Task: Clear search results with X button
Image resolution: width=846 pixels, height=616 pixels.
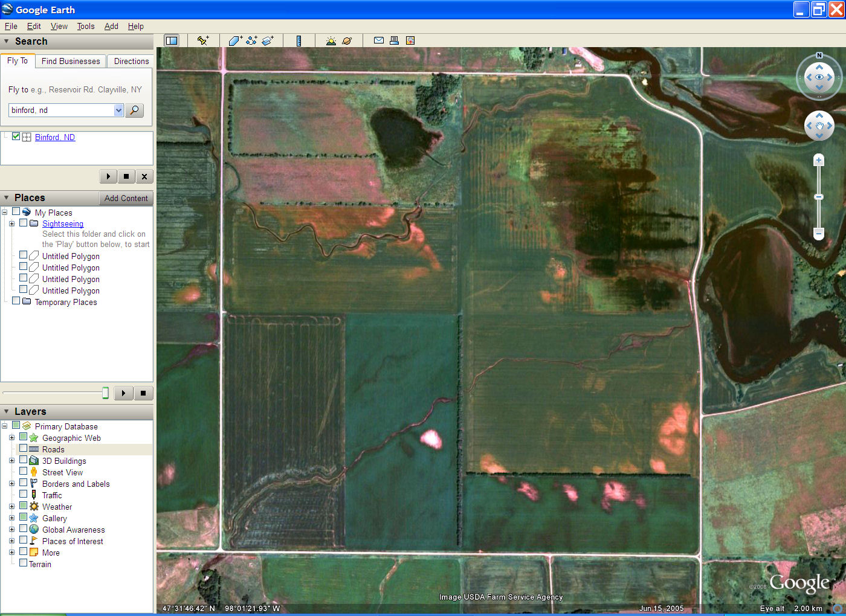Action: click(x=144, y=176)
